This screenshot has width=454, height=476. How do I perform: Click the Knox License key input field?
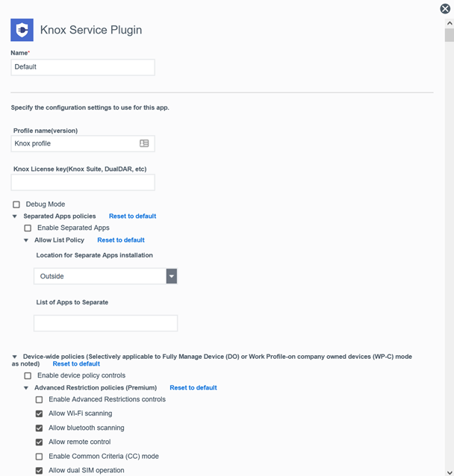[83, 182]
